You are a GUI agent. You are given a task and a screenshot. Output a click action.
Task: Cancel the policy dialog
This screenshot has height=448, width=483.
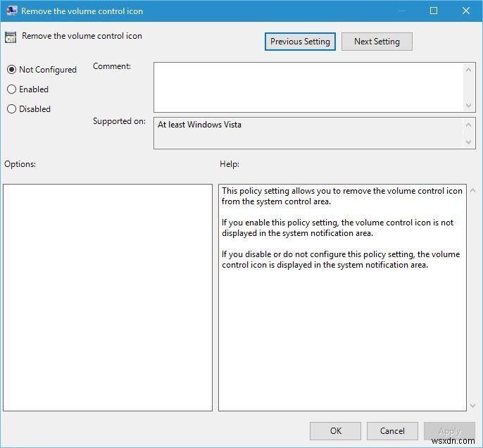coord(392,431)
